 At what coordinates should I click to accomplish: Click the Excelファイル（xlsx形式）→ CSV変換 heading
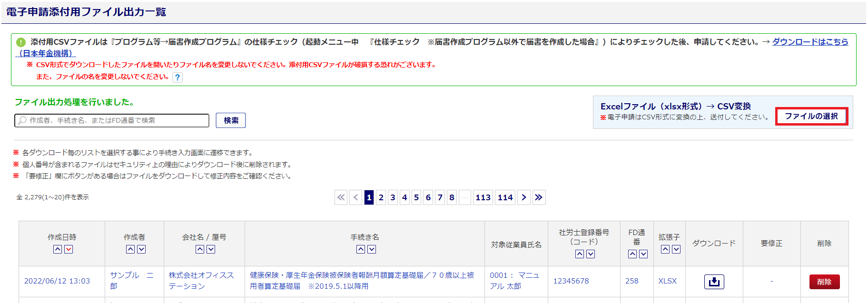click(676, 107)
